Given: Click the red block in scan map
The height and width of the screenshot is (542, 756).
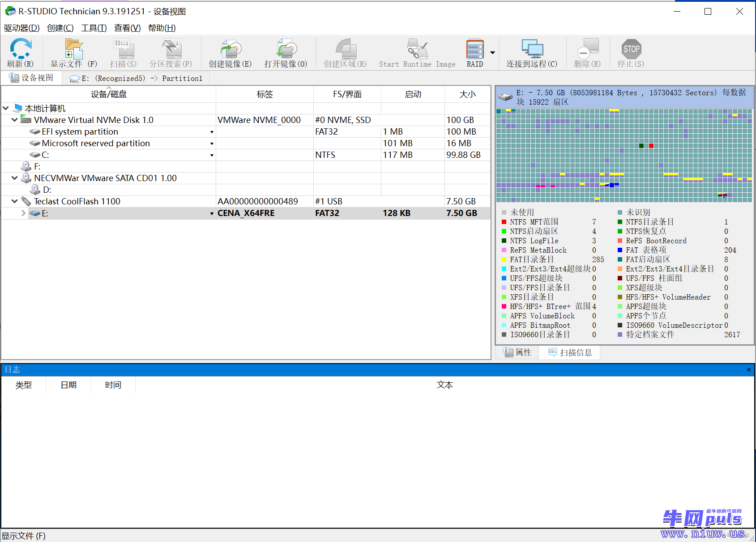Looking at the screenshot, I should pyautogui.click(x=651, y=146).
